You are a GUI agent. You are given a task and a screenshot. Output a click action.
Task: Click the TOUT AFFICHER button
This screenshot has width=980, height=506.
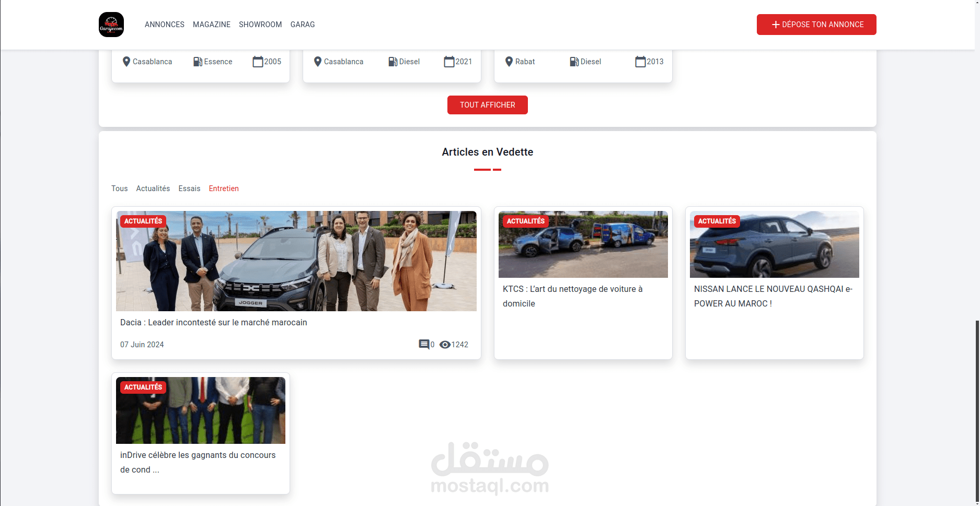(488, 105)
